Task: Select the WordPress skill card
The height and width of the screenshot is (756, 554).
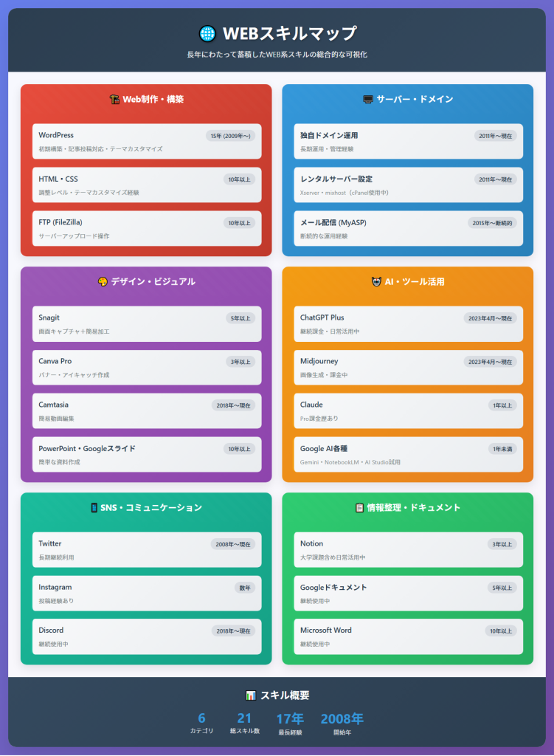Action: point(146,142)
